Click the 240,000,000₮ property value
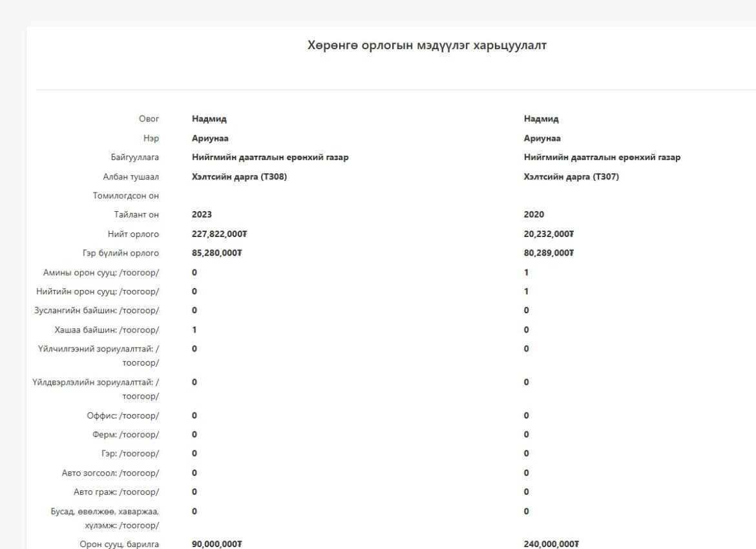756x549 pixels. point(551,544)
